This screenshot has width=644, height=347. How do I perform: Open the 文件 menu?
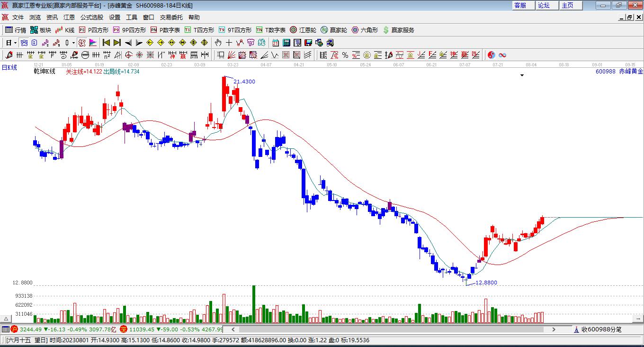(18, 18)
